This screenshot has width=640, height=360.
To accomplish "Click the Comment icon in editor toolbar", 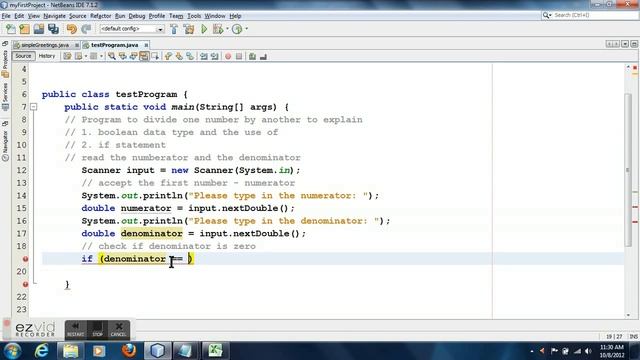I will pos(252,56).
